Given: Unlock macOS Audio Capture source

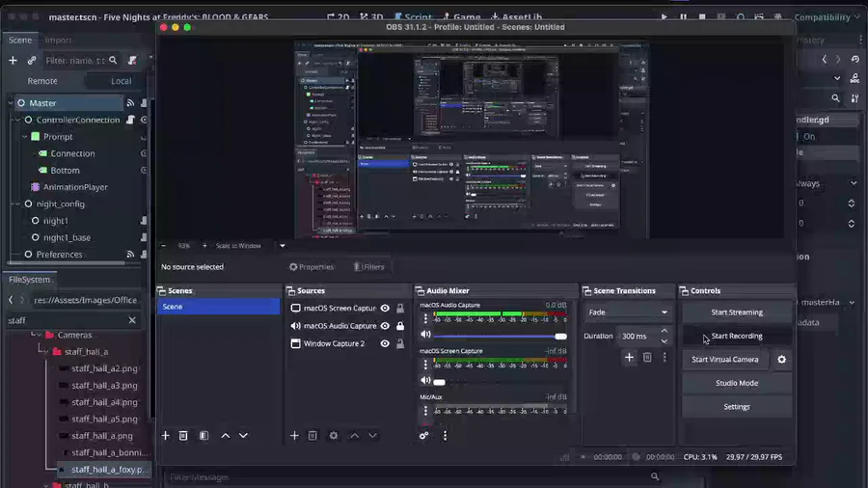Looking at the screenshot, I should pos(400,326).
